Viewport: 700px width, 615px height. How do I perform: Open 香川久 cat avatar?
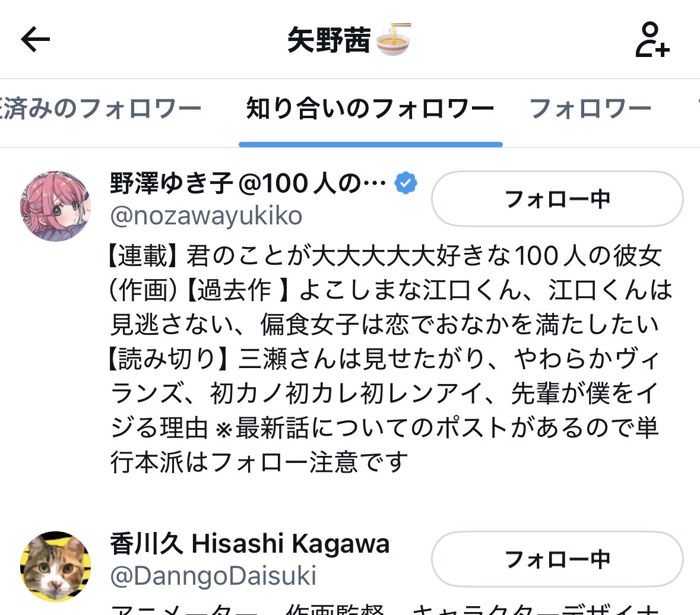point(56,566)
